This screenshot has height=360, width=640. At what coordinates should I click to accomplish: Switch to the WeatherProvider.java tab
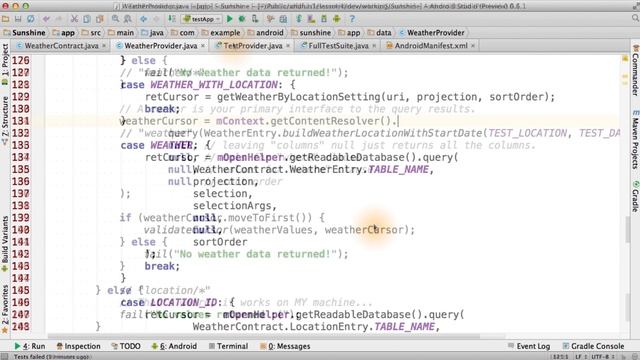click(160, 46)
